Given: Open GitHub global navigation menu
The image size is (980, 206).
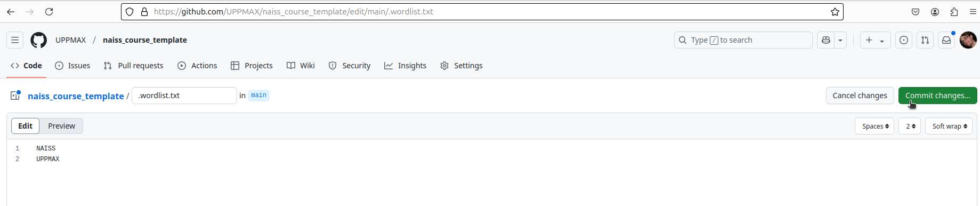Looking at the screenshot, I should click(x=15, y=40).
